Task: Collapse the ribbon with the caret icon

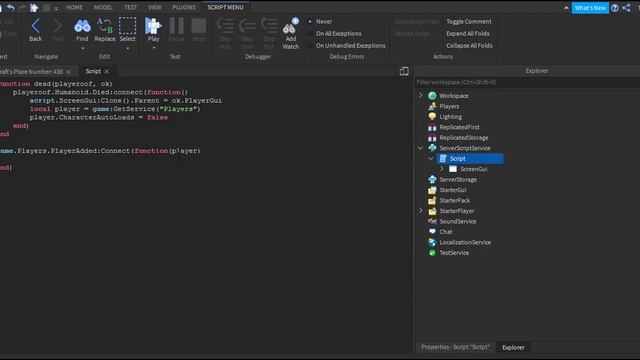Action: click(x=566, y=8)
